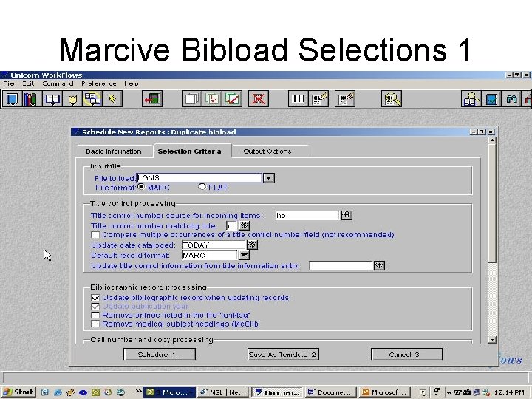Open gadget for title information entry field
This screenshot has height=399, width=532.
click(x=379, y=266)
